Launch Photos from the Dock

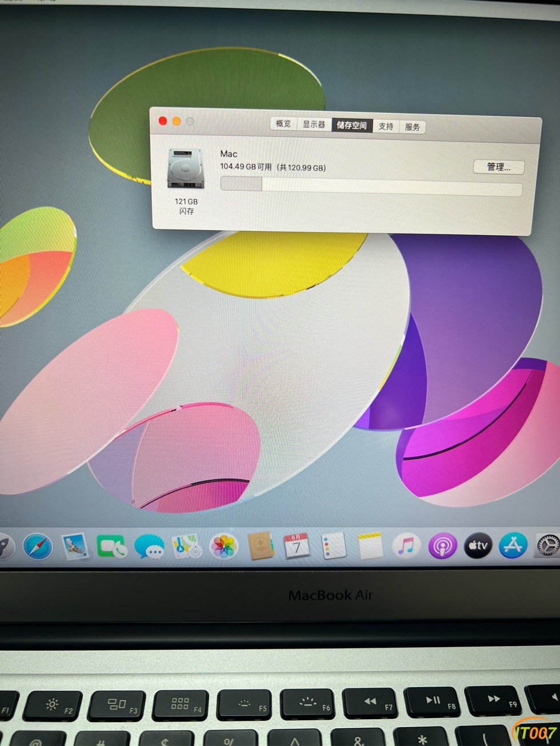[224, 547]
